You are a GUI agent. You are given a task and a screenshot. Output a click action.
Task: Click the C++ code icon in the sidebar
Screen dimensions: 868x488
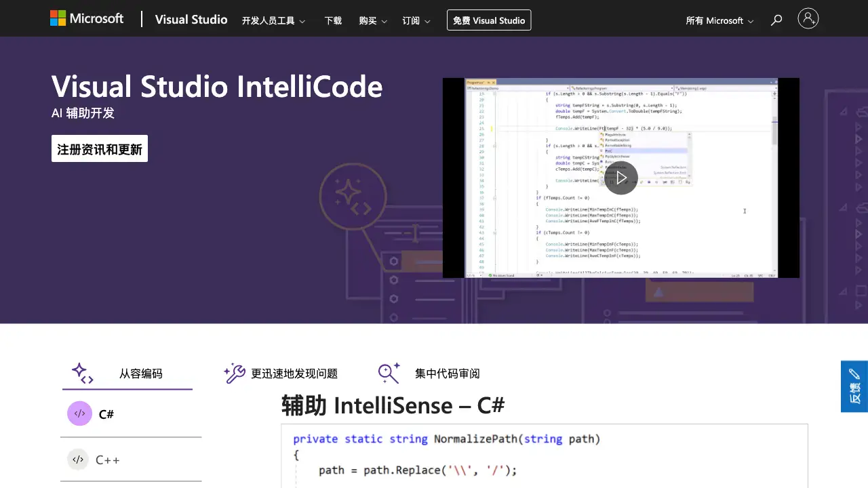pyautogui.click(x=78, y=460)
